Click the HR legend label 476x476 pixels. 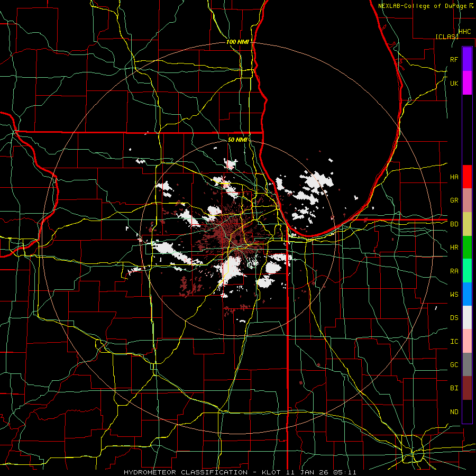point(454,248)
